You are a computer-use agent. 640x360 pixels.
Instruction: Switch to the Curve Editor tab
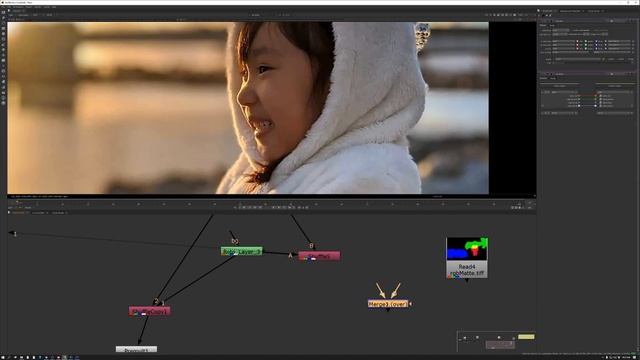[x=38, y=213]
